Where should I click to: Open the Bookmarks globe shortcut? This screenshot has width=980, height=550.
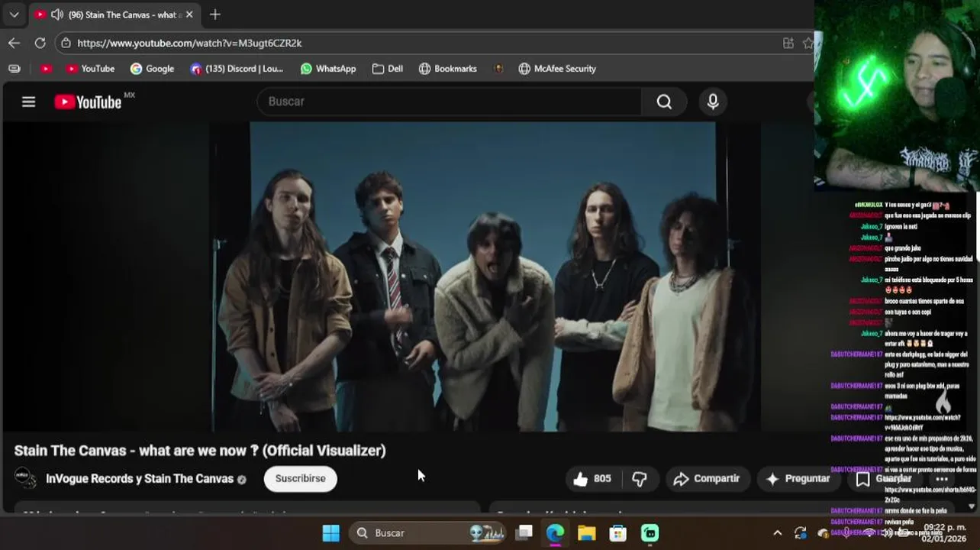point(447,69)
